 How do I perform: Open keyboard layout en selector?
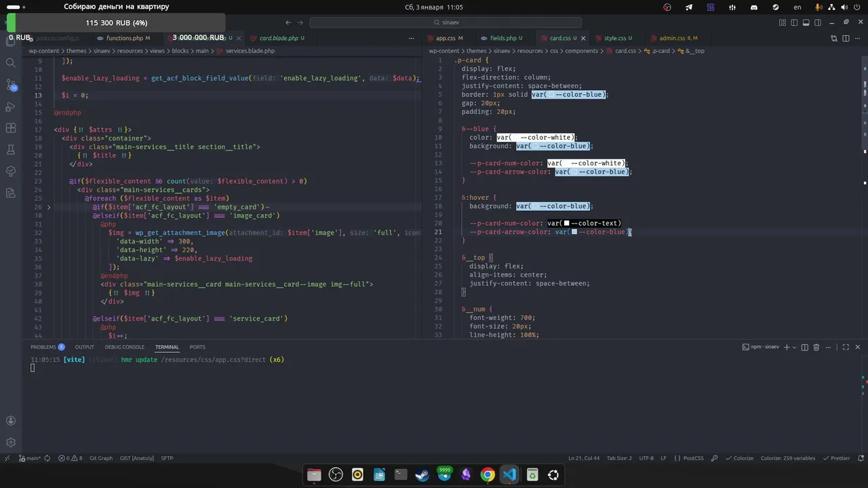point(797,7)
